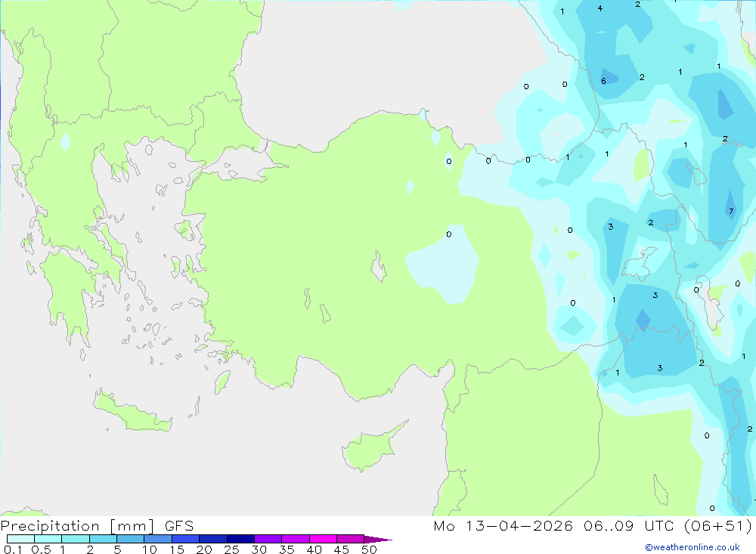Click the legend label '45'
This screenshot has width=756, height=554.
point(342,549)
